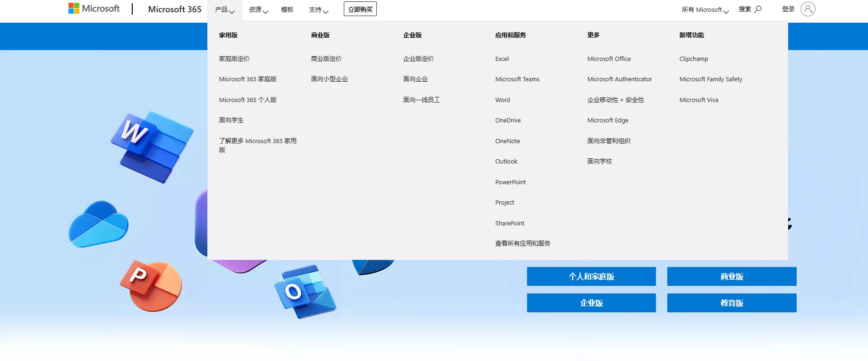Expand the 支持 dropdown menu
Viewport: 868px width, 361px height.
point(318,10)
